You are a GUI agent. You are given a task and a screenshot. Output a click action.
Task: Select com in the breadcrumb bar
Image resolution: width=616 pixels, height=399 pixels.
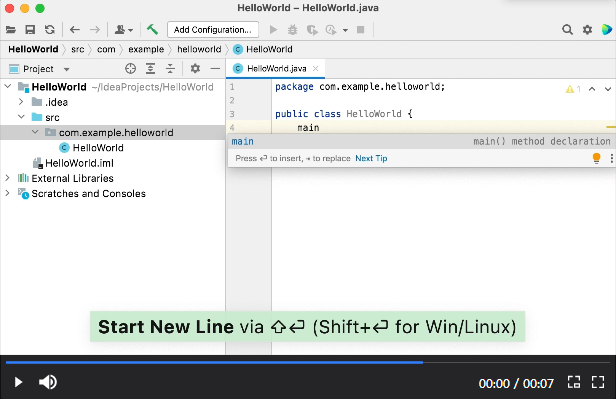(x=106, y=49)
